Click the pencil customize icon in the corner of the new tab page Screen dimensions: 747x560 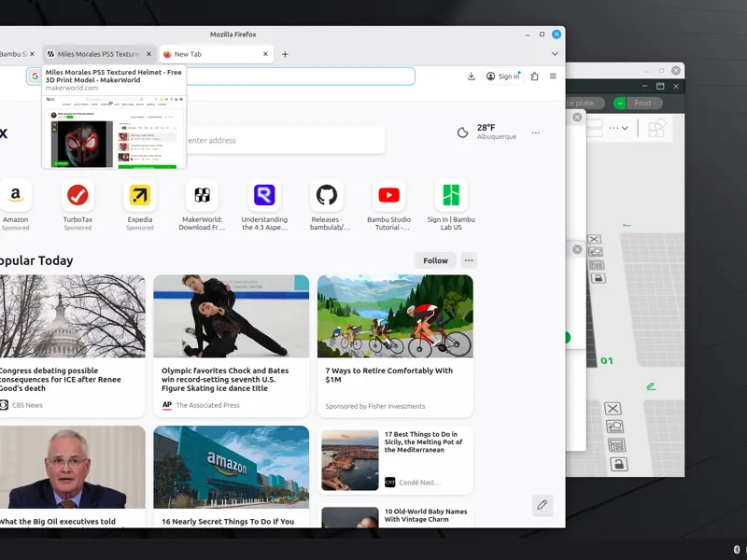tap(543, 505)
